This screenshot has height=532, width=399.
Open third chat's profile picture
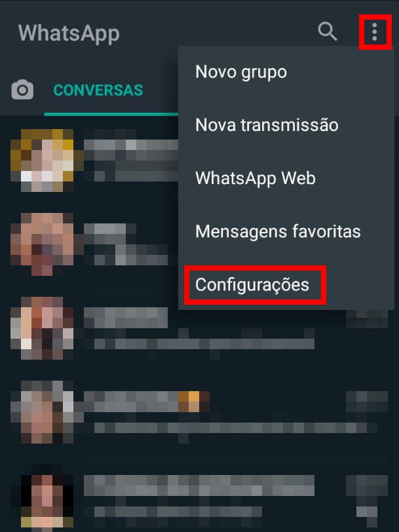pos(43,328)
